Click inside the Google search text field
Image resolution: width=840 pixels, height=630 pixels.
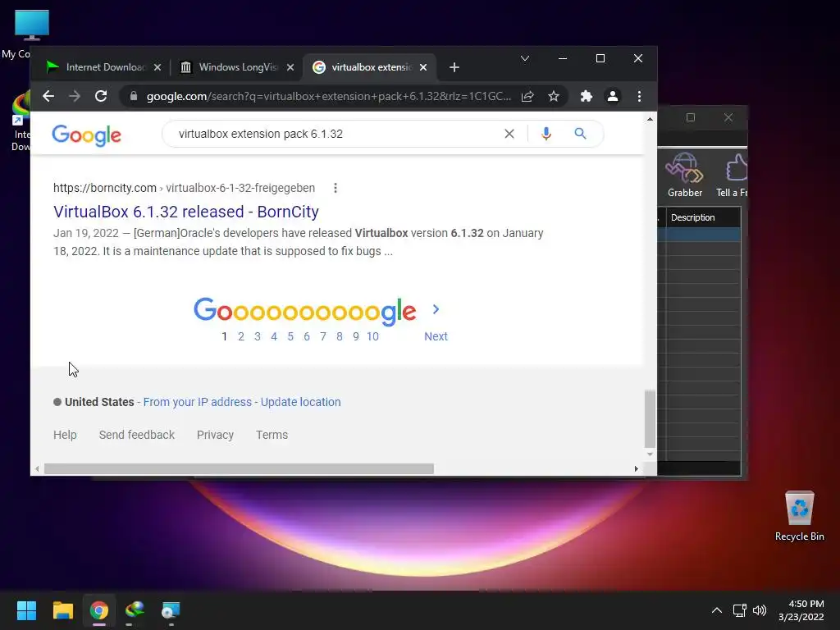[x=332, y=134]
